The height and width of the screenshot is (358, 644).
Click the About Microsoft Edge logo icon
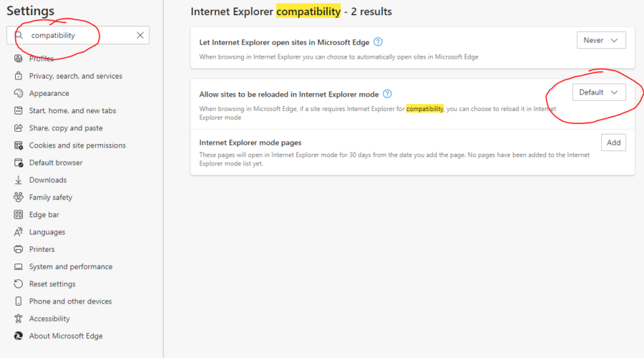tap(19, 336)
